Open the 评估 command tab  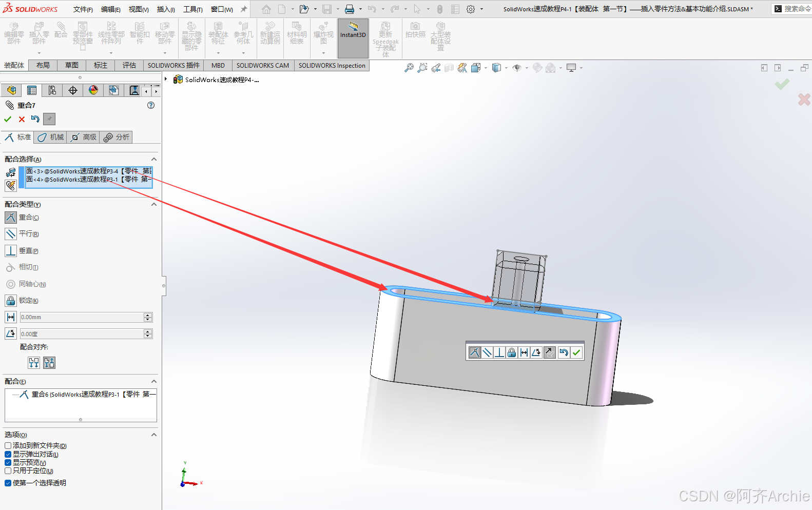[129, 65]
